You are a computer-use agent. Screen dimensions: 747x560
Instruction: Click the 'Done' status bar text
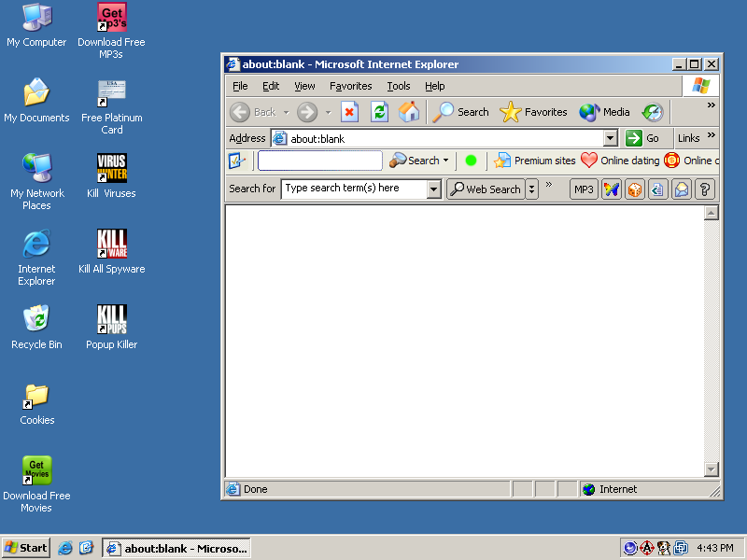coord(255,489)
